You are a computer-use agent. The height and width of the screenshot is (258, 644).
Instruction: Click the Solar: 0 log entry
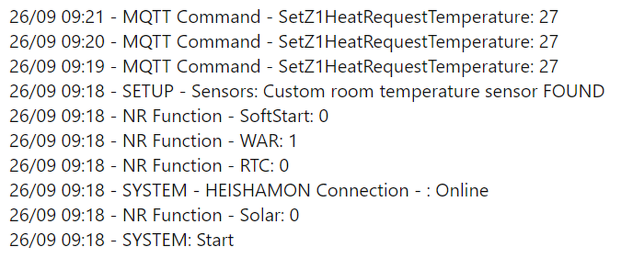(x=269, y=215)
